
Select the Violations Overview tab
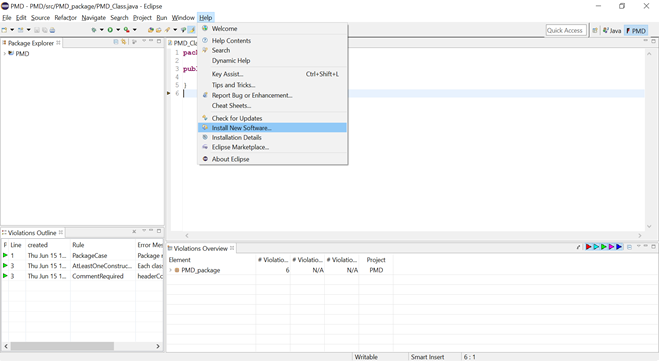pyautogui.click(x=201, y=248)
